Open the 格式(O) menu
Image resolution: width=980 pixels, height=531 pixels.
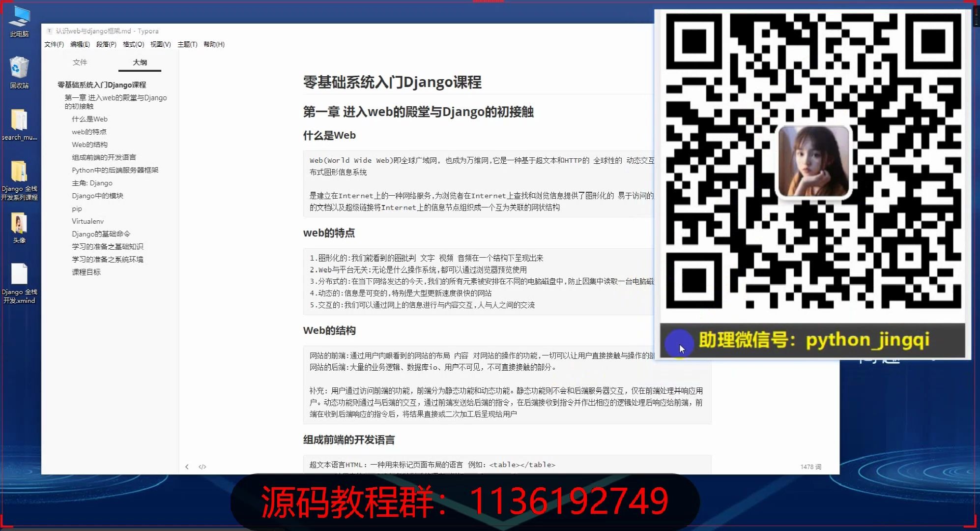point(133,44)
